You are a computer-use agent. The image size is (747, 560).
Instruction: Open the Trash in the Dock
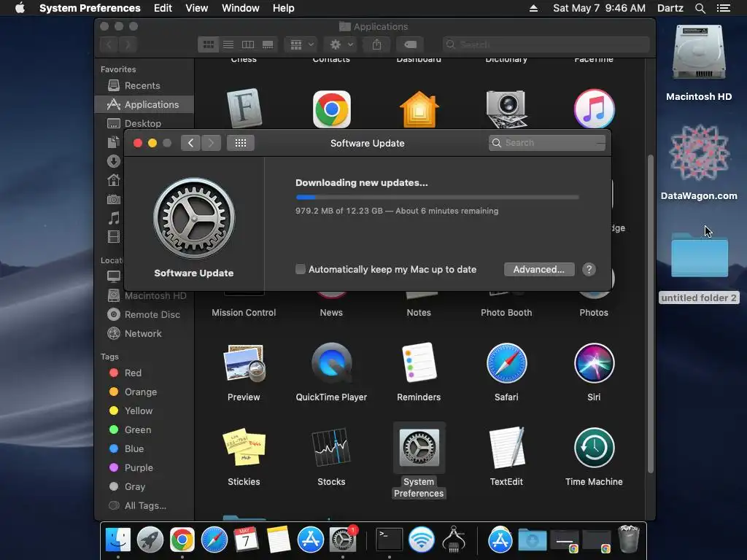tap(628, 539)
